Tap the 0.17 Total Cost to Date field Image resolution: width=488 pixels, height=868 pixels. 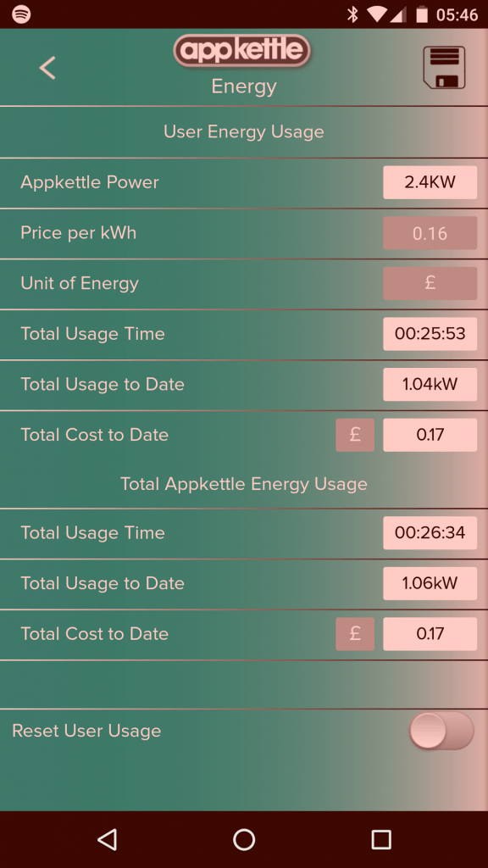[430, 435]
